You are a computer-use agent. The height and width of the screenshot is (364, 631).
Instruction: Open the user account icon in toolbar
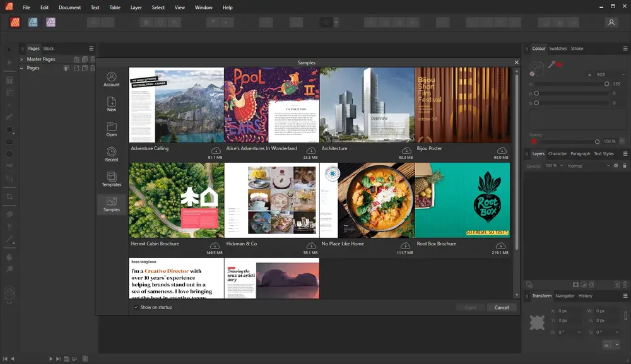point(611,23)
